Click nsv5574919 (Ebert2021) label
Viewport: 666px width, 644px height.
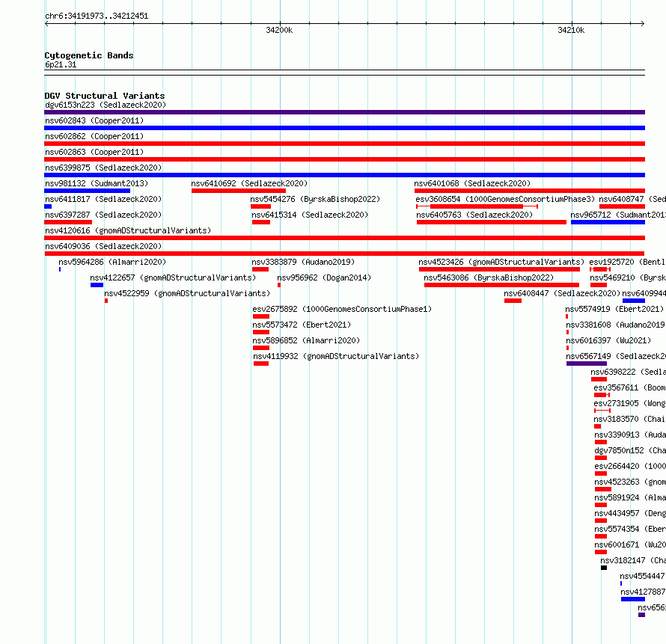tap(614, 309)
